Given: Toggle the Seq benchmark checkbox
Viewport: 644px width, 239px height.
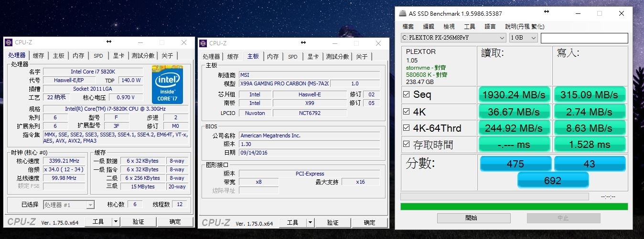Looking at the screenshot, I should click(407, 94).
